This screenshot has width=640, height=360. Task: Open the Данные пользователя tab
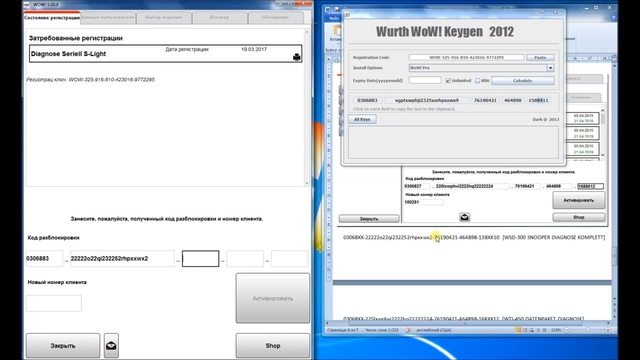pos(108,18)
